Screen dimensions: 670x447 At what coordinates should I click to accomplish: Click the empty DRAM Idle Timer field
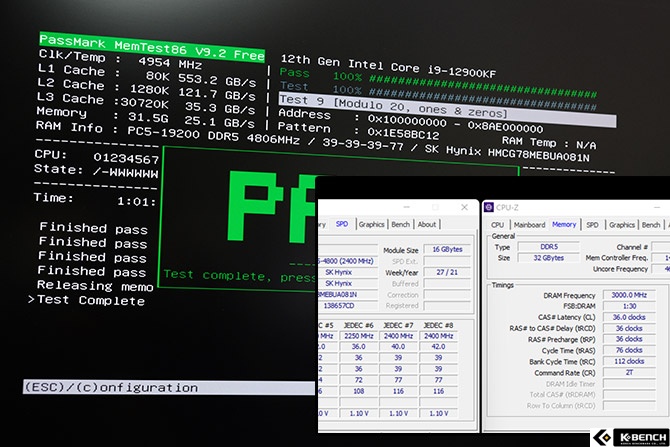(629, 383)
